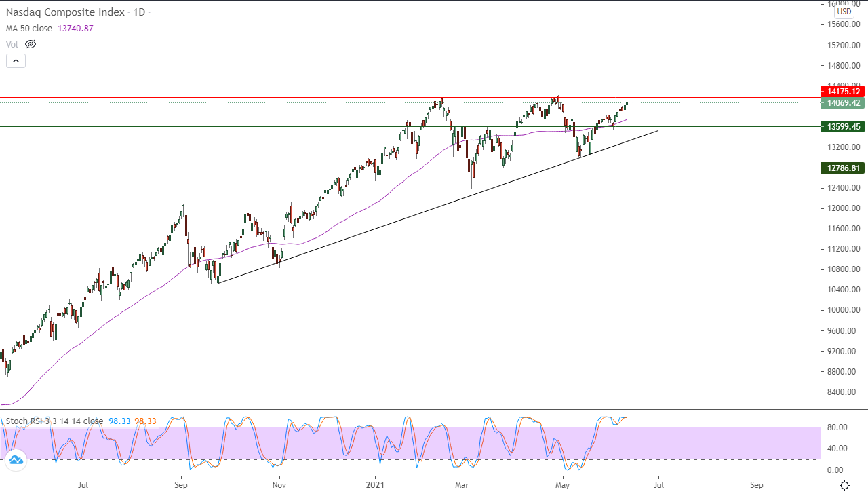This screenshot has height=494, width=868.
Task: Select the Stoch RSI indicator legend
Action: click(54, 421)
